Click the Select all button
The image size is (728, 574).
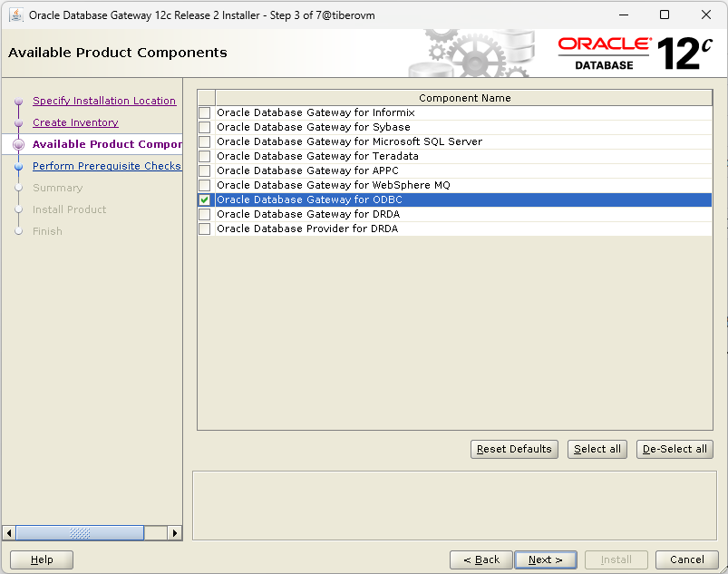597,449
